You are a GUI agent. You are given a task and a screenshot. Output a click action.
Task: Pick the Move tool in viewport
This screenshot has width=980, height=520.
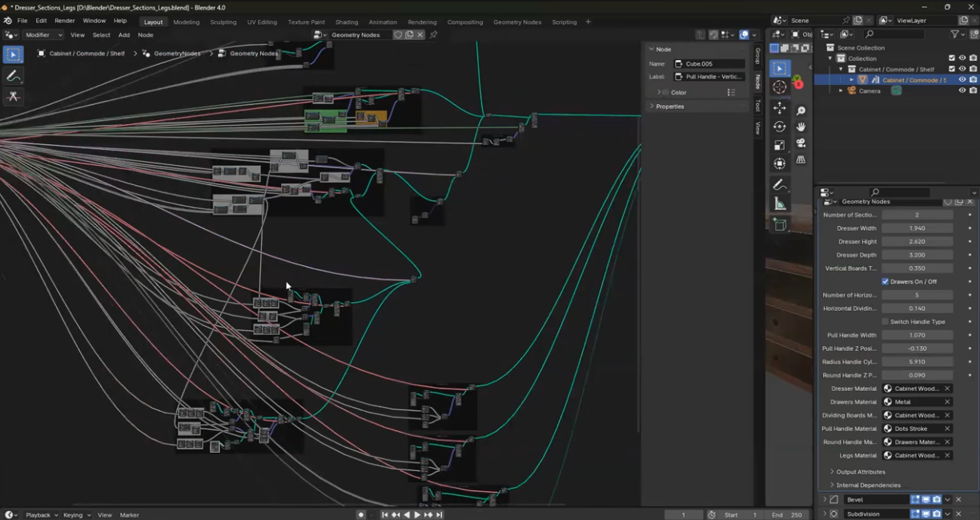pos(780,107)
